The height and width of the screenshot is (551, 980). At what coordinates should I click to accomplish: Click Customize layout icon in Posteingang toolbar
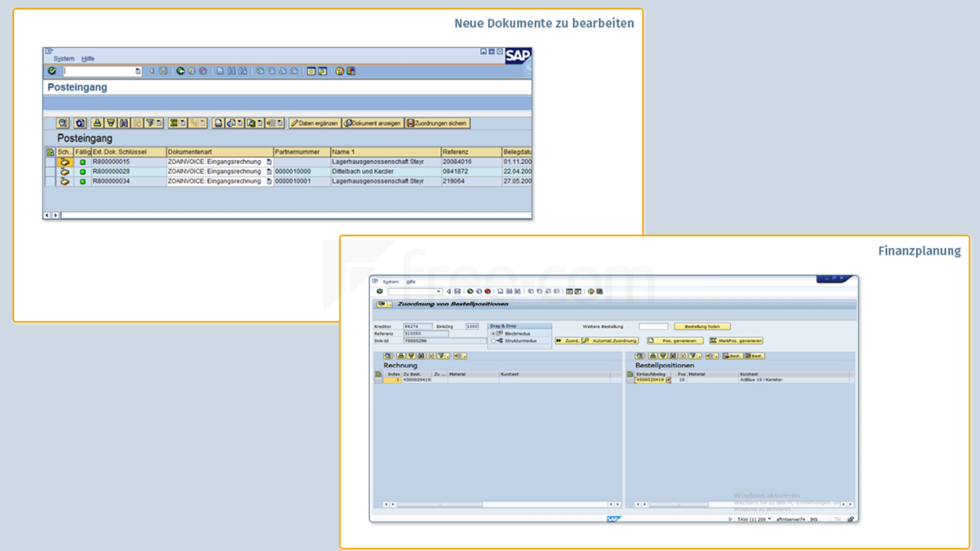coord(351,71)
